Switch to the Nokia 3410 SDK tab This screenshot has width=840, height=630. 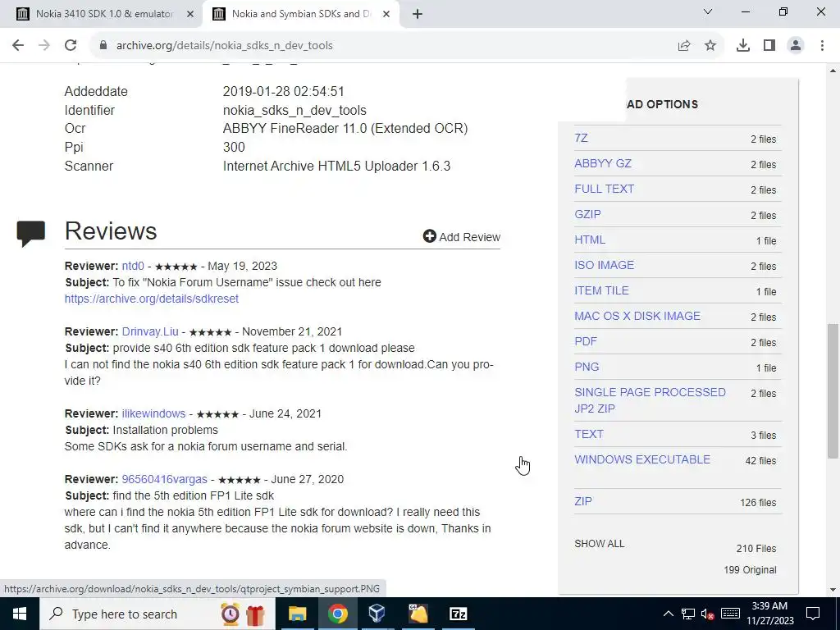tap(104, 14)
